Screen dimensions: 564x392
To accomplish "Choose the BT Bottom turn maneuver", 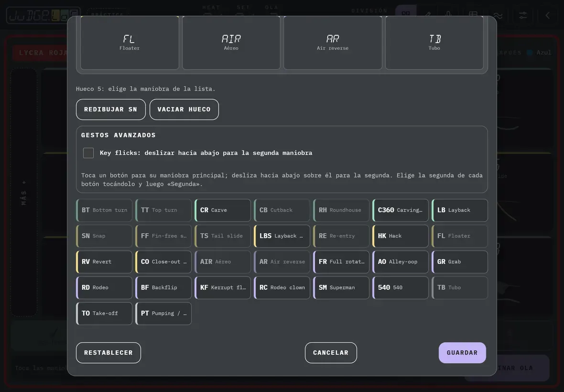I will [104, 210].
